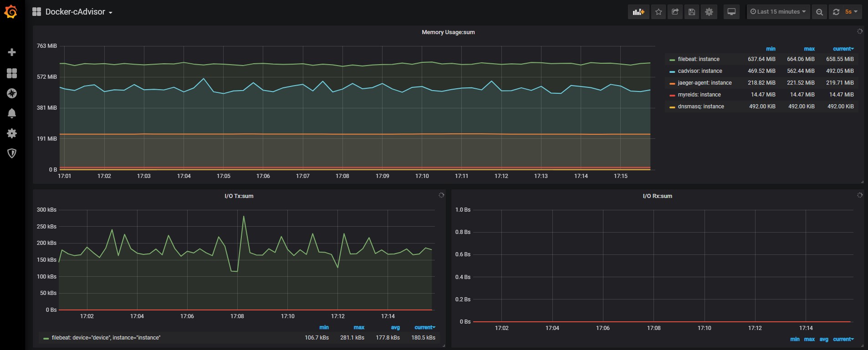Open the Alerting bell in sidebar
Image resolution: width=868 pixels, height=350 pixels.
(12, 113)
